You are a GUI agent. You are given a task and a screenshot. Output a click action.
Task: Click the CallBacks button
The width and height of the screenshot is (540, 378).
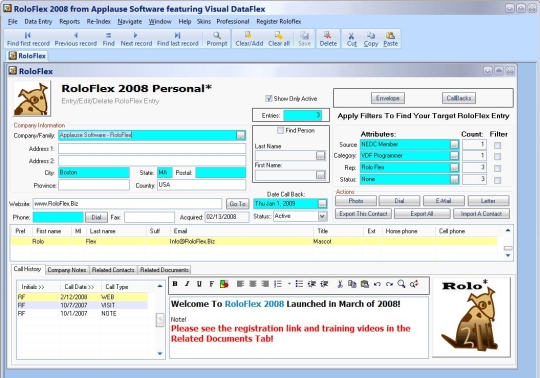(x=459, y=98)
